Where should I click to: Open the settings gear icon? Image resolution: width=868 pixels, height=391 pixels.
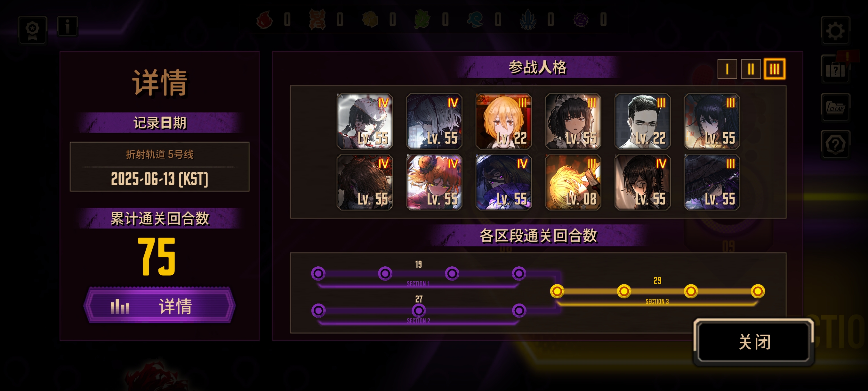pyautogui.click(x=835, y=31)
